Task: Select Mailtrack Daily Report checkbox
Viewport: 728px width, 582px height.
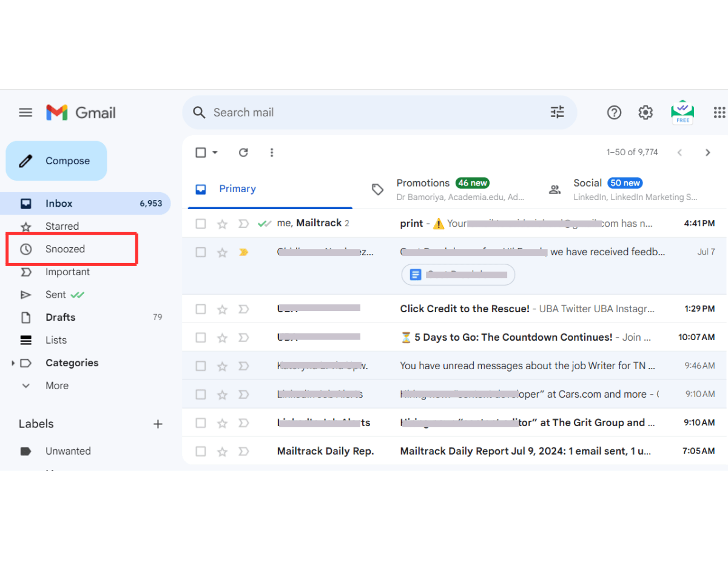Action: [x=201, y=452]
